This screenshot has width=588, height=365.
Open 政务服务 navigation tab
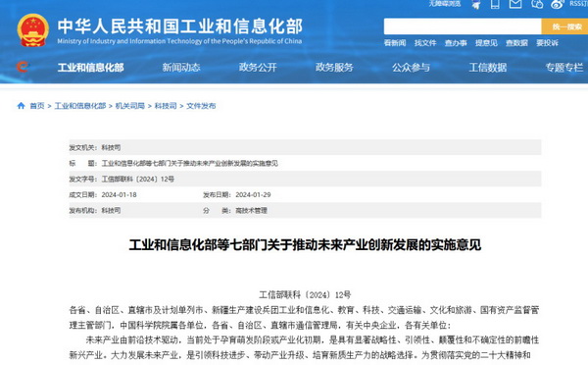pos(334,68)
